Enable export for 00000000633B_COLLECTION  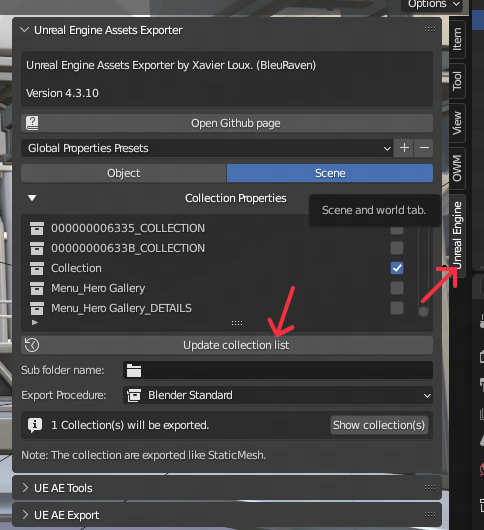pyautogui.click(x=397, y=248)
